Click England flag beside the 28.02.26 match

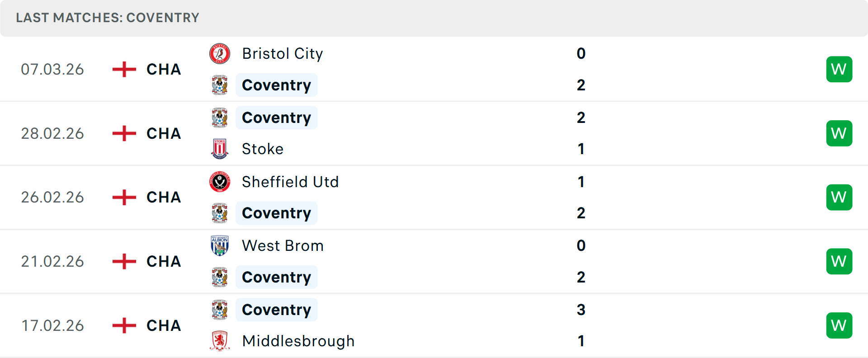124,133
